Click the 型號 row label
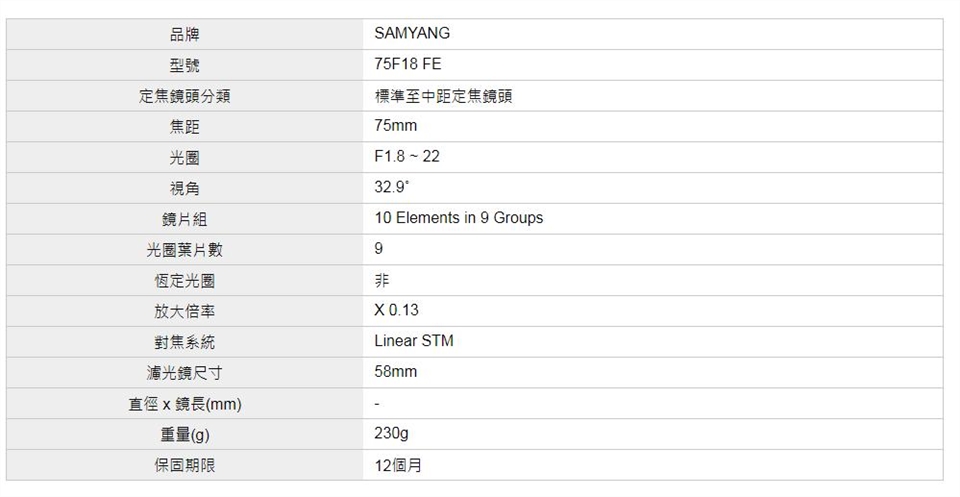960x497 pixels. pyautogui.click(x=186, y=65)
